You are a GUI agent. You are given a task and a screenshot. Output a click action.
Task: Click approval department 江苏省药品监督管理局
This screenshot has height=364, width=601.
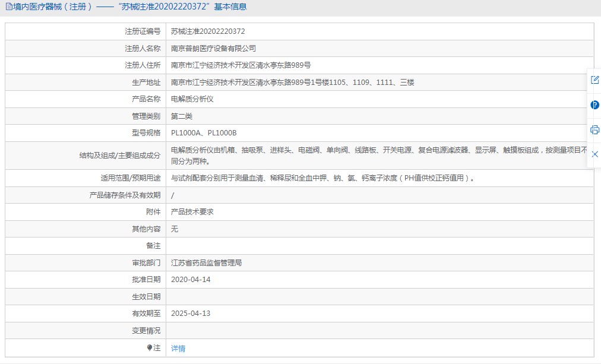pyautogui.click(x=206, y=262)
